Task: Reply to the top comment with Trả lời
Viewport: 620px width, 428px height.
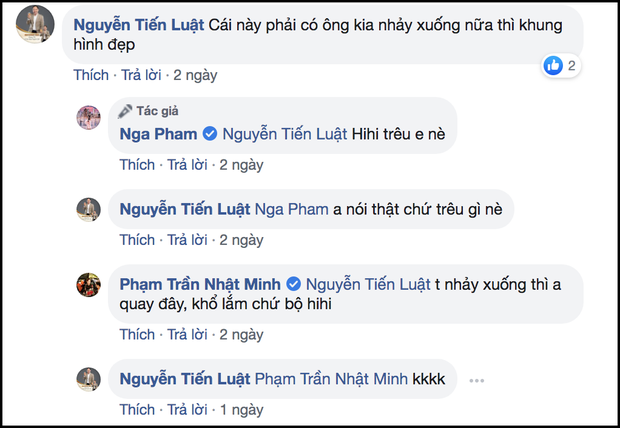Action: tap(142, 75)
